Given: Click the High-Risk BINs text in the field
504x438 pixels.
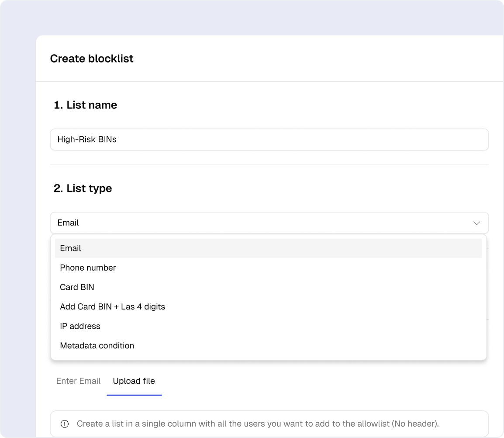Looking at the screenshot, I should (x=87, y=139).
